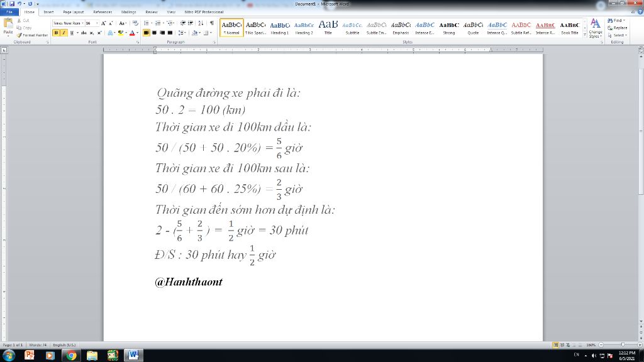Viewport: 644px width, 362px height.
Task: Open the font name dropdown
Action: tap(82, 23)
